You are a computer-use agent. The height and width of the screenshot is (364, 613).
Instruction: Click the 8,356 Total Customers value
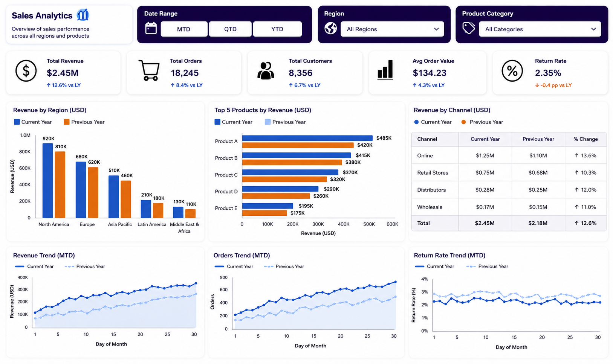pyautogui.click(x=301, y=73)
